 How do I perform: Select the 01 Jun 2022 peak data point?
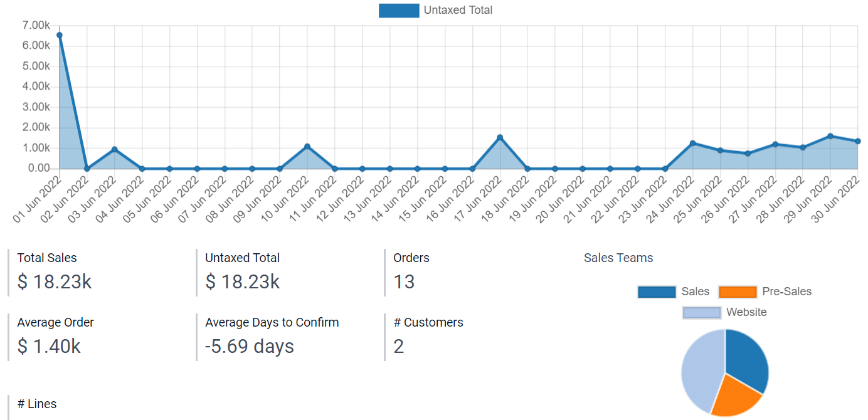[60, 35]
